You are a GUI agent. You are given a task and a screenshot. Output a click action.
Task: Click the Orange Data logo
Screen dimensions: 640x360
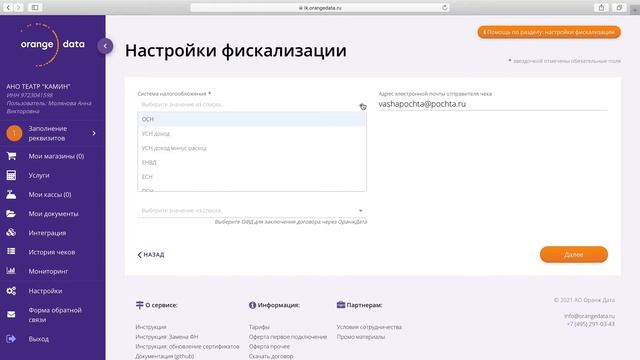pos(52,44)
